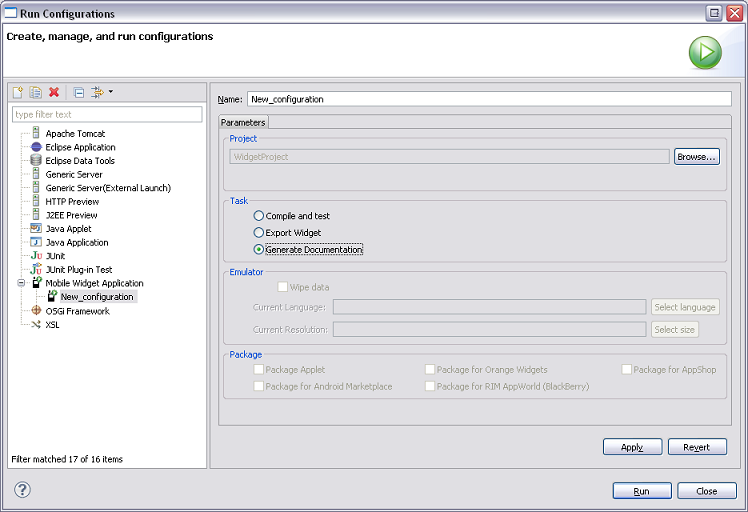Collapse the Mobile Widget Application node

click(21, 284)
